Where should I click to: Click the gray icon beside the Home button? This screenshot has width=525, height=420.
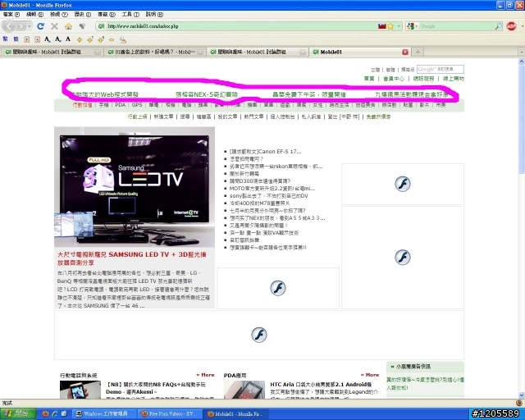tap(82, 26)
